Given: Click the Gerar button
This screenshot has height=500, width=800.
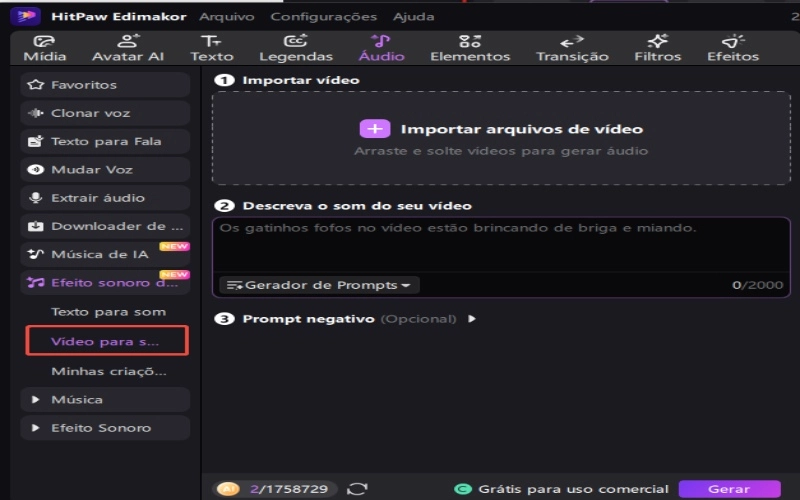Looking at the screenshot, I should coord(729,489).
